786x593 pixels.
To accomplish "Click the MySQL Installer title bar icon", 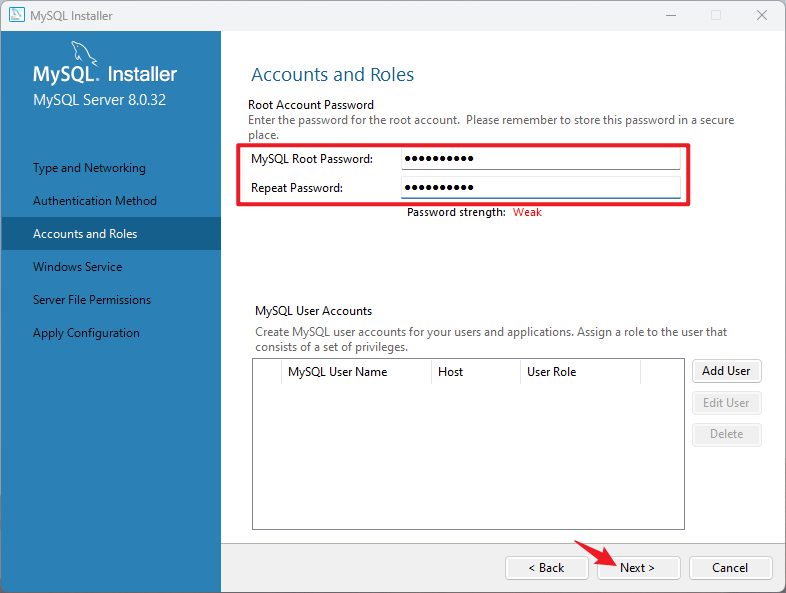I will tap(17, 15).
